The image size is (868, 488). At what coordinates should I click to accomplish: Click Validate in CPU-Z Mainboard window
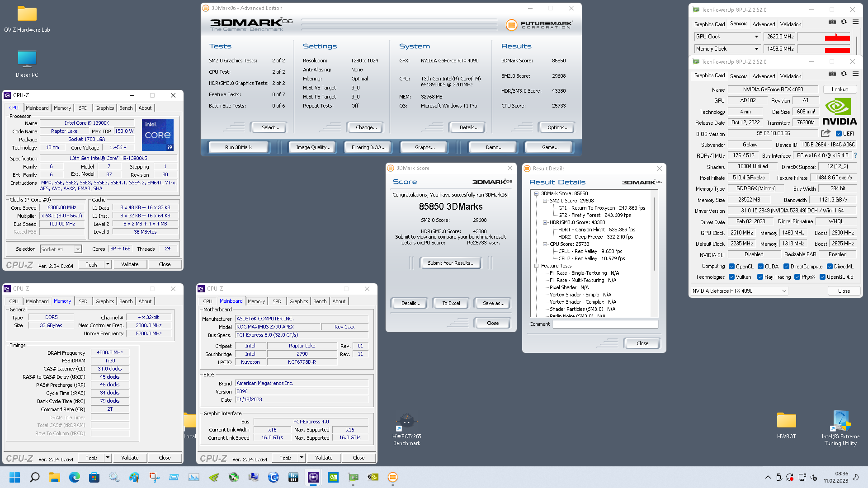[x=324, y=458]
